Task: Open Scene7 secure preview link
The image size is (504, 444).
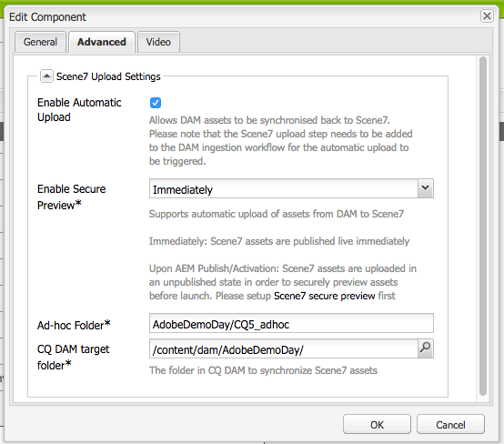Action: [x=324, y=296]
